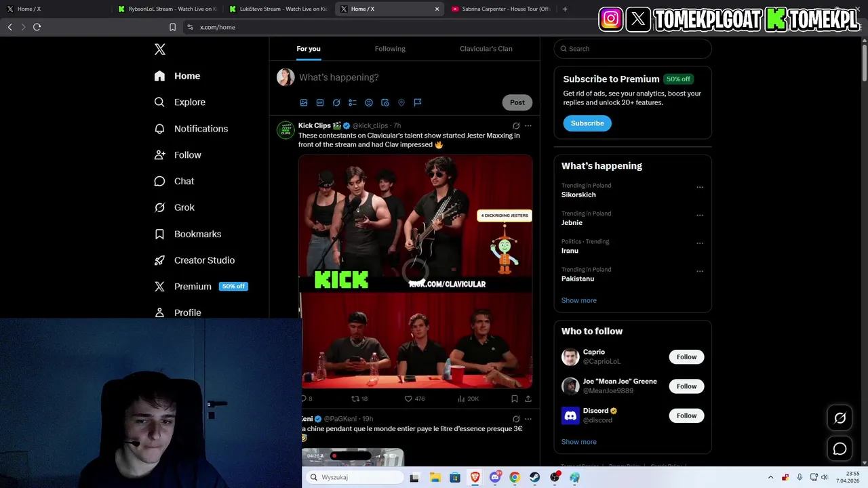Image resolution: width=868 pixels, height=488 pixels.
Task: Share the Kick Clips post
Action: coord(528,399)
